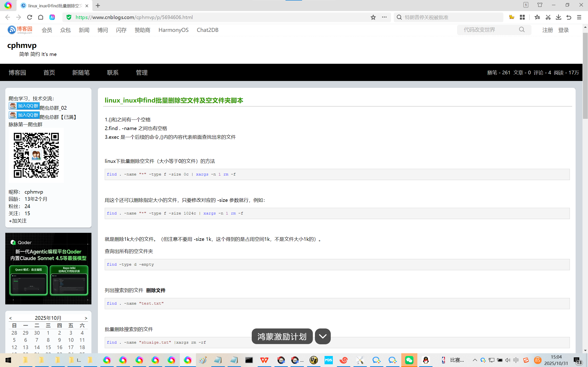Click the screenshot scissors icon
This screenshot has height=367, width=588.
pyautogui.click(x=548, y=17)
